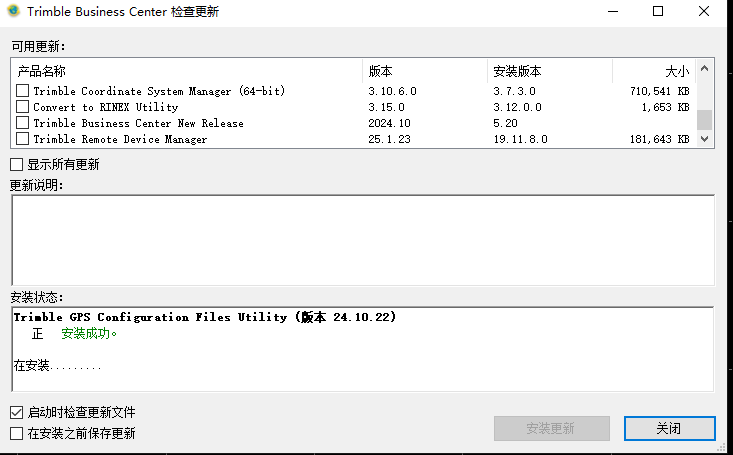Enable 显示所有更新 checkbox
The height and width of the screenshot is (455, 733).
(x=16, y=165)
